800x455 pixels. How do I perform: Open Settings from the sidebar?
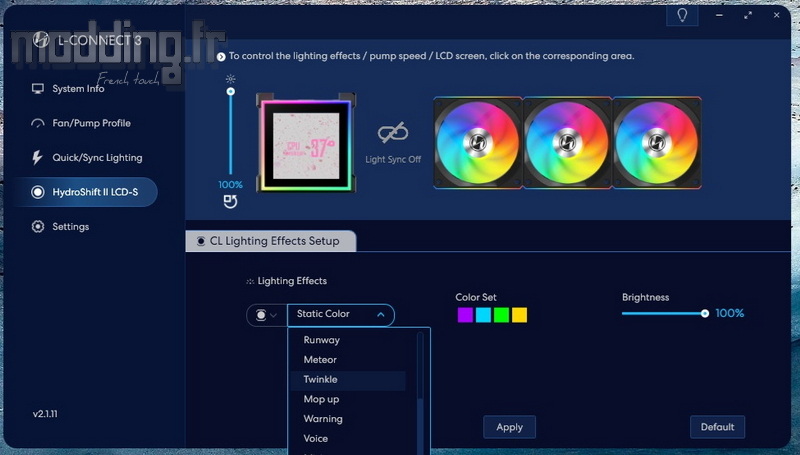tap(70, 227)
